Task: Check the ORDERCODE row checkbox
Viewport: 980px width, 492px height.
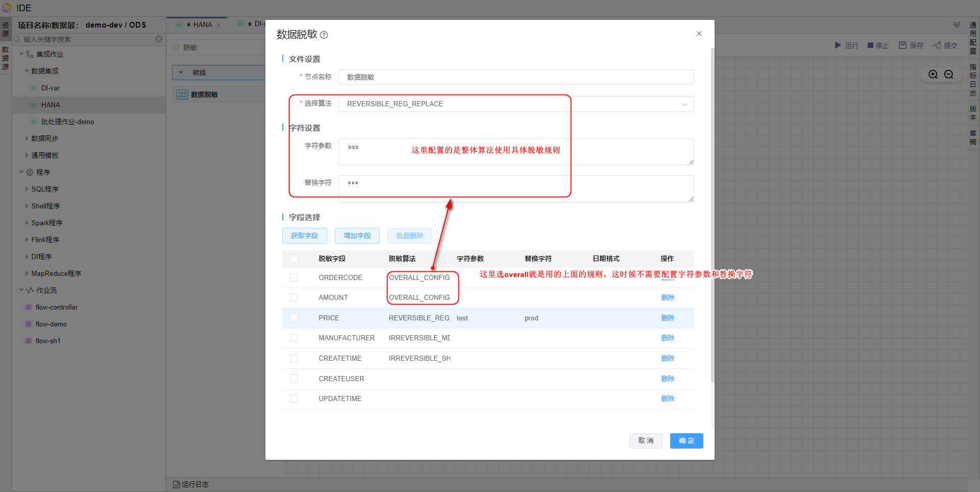Action: pos(294,277)
